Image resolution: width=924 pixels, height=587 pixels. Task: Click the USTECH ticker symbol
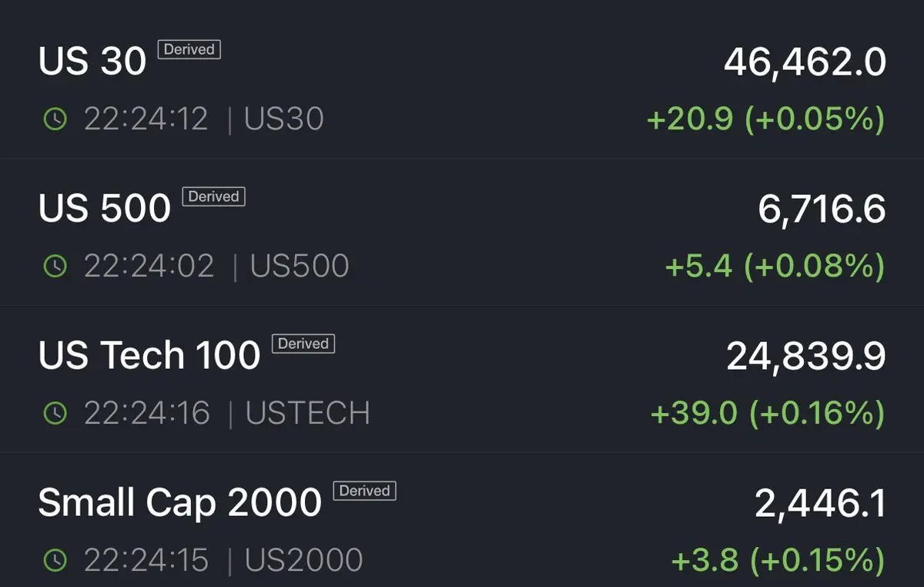tap(308, 414)
